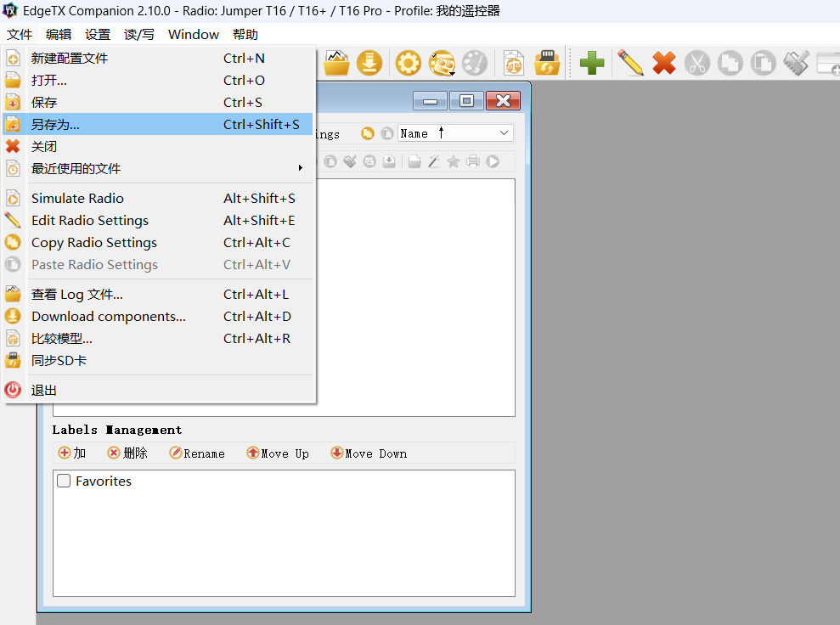Viewport: 840px width, 625px height.
Task: Click the brush Wipe model toolbar icon
Action: tap(797, 63)
